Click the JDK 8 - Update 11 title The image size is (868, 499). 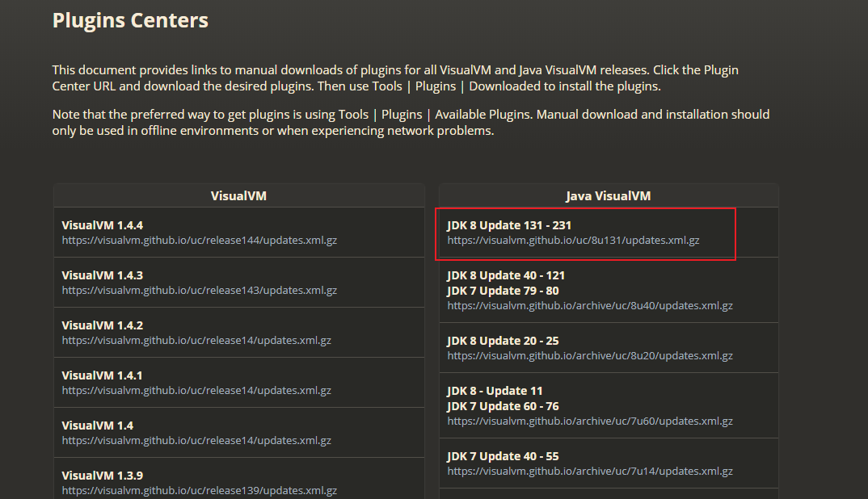495,391
